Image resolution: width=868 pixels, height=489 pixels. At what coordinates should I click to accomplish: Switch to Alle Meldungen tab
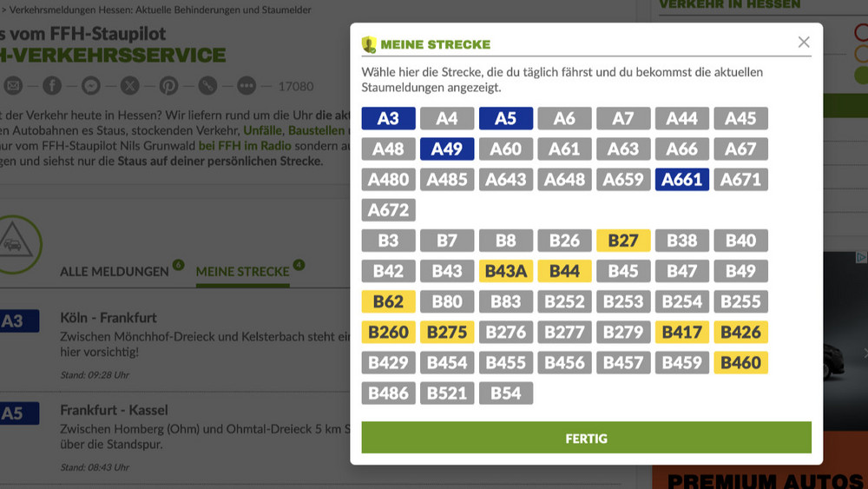click(114, 272)
